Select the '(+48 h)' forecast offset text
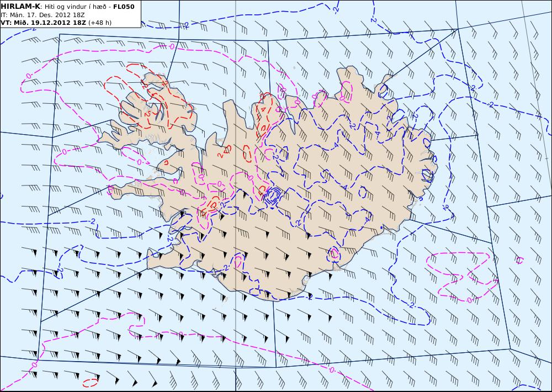552x392 pixels. pos(99,23)
